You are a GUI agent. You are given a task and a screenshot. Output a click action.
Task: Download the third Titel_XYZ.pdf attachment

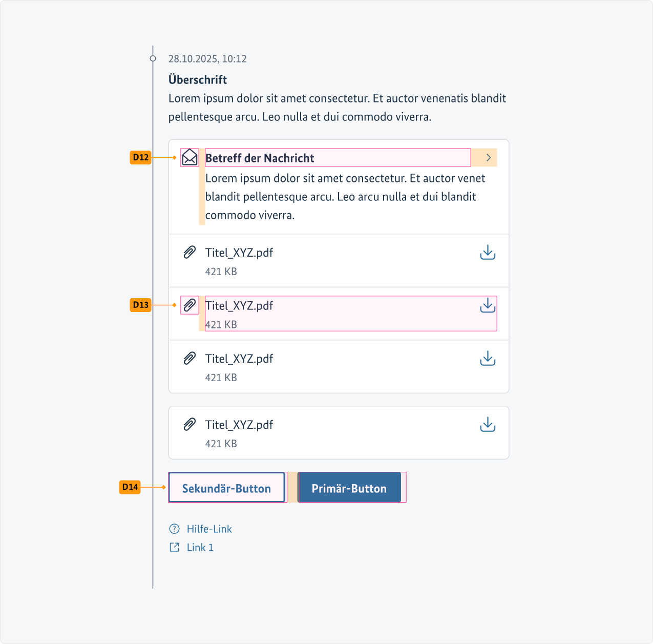(x=488, y=358)
